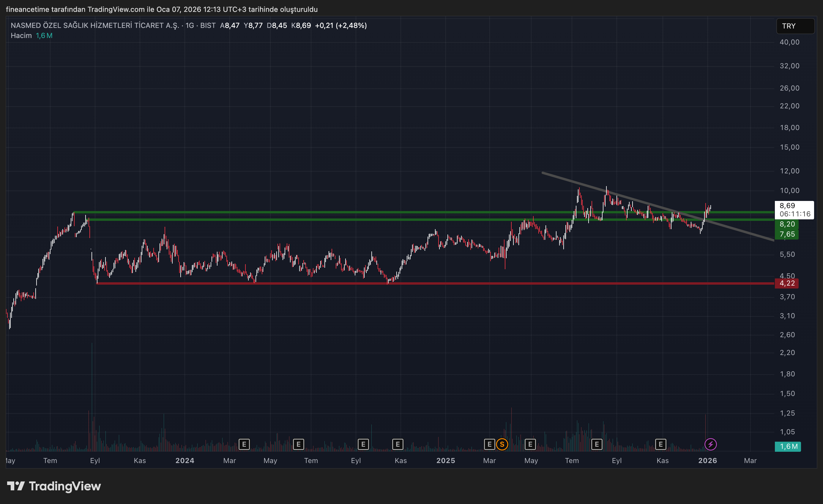823x504 pixels.
Task: Open earnings 'E' marker between Tem and Eyl 2025
Action: [x=597, y=444]
